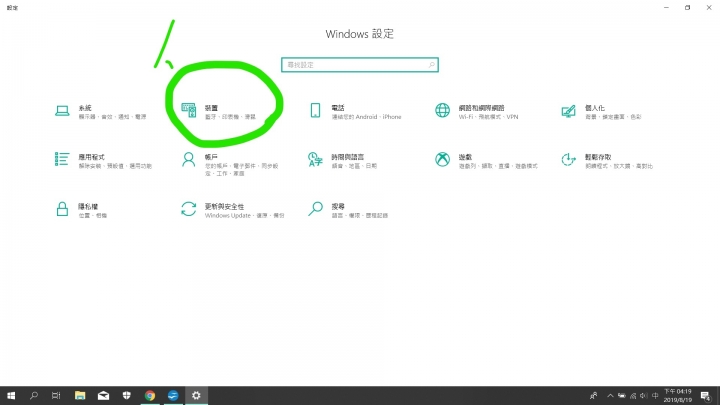Open the People icon in system tray
Viewport: 720px width, 405px height.
point(594,395)
